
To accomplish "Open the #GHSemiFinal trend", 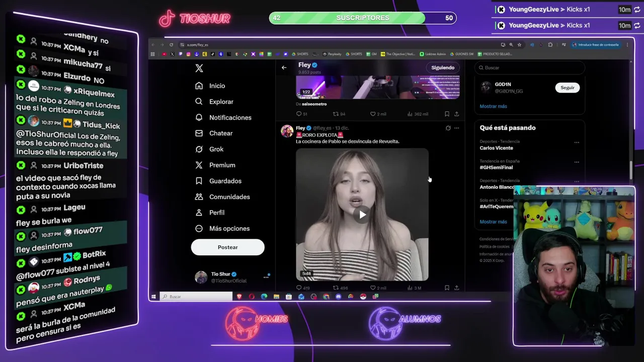I will tap(496, 167).
